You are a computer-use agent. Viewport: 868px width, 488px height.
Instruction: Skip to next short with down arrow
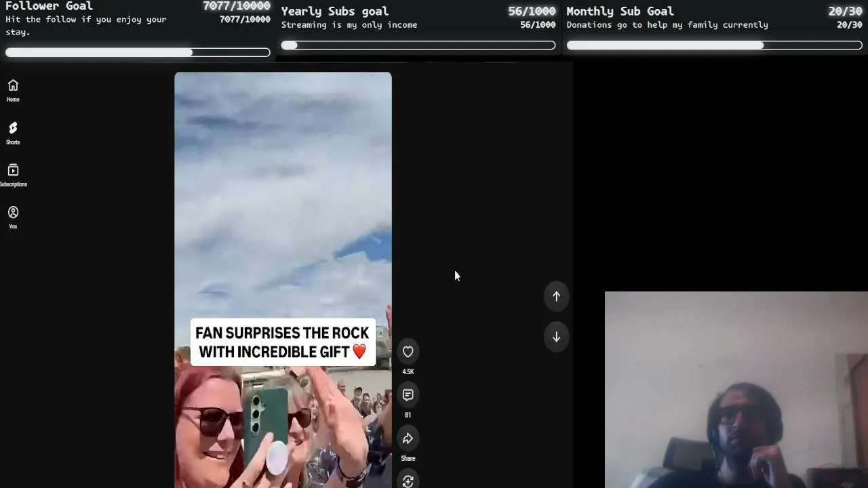point(556,337)
